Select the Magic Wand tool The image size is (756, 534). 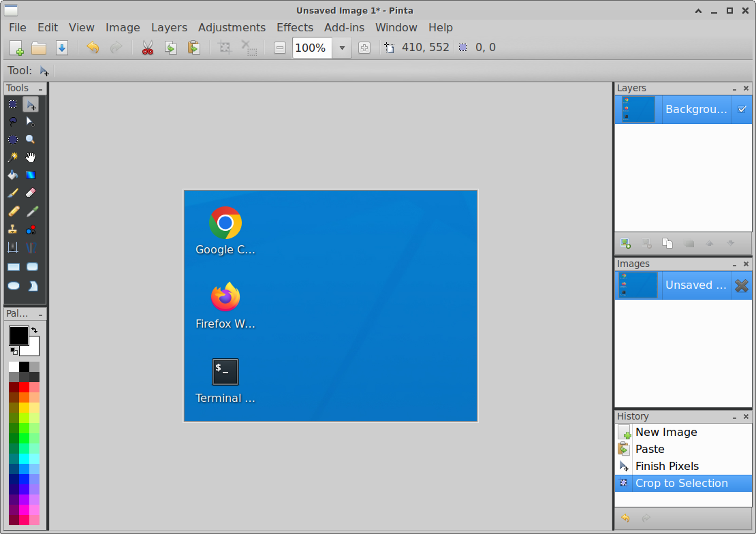[x=13, y=157]
